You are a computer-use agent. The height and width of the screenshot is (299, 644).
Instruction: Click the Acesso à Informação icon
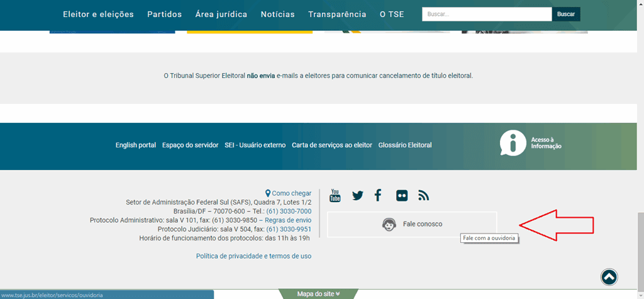(x=513, y=142)
